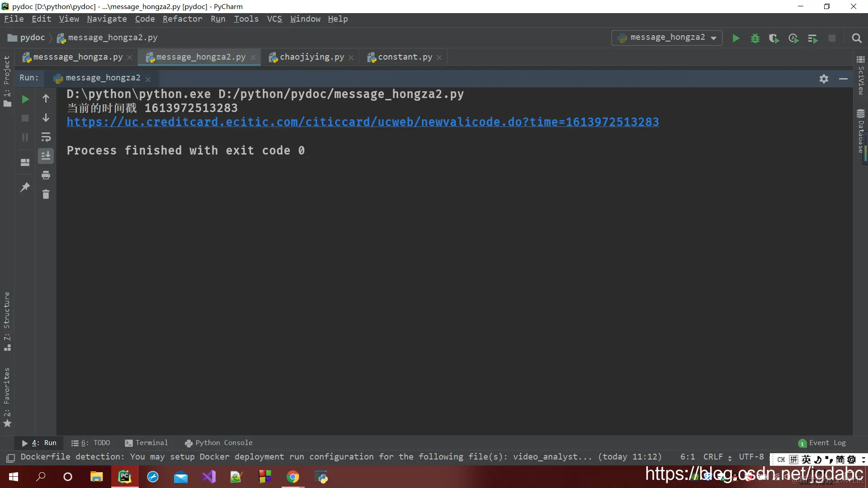
Task: Clear All with trash can icon
Action: [x=46, y=195]
